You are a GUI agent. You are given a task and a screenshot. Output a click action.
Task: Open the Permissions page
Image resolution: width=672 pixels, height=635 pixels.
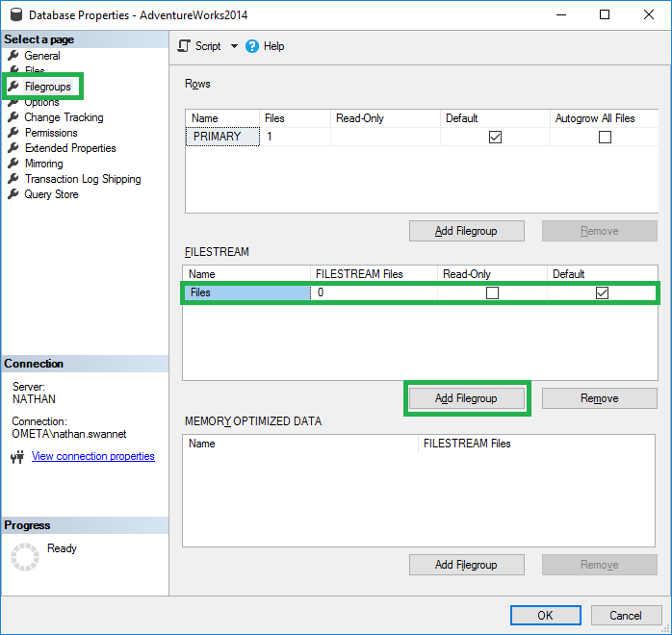click(51, 133)
